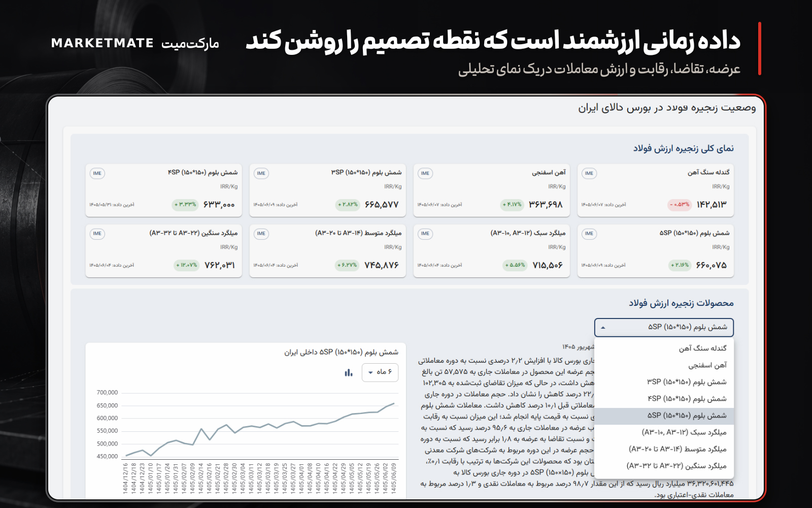Image resolution: width=812 pixels, height=508 pixels.
Task: Choose شمش بلوم 4SP option in list
Action: 664,398
